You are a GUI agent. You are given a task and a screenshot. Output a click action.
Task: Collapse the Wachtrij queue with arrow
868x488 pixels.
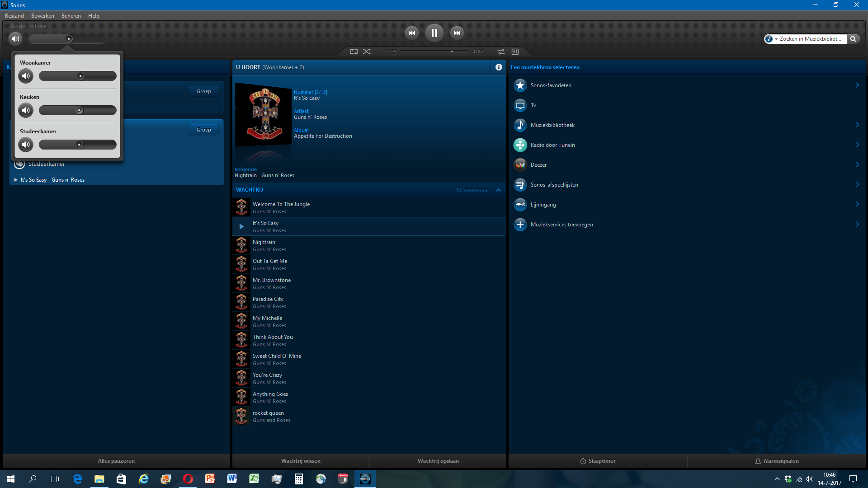pyautogui.click(x=499, y=190)
